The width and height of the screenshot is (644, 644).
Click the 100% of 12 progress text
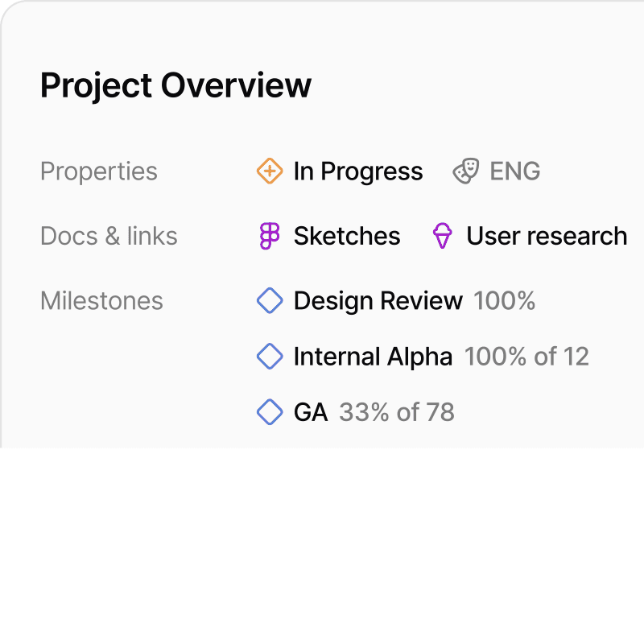526,357
